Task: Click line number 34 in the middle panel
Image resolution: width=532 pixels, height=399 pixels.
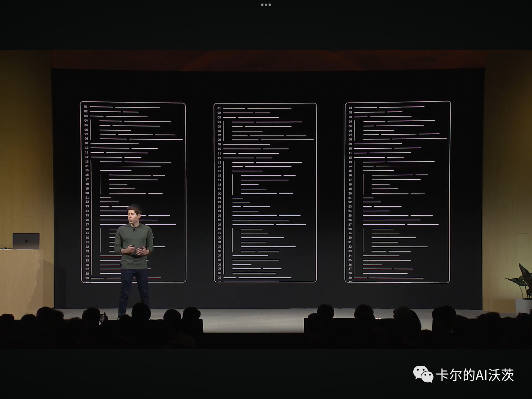Action: tap(219, 256)
